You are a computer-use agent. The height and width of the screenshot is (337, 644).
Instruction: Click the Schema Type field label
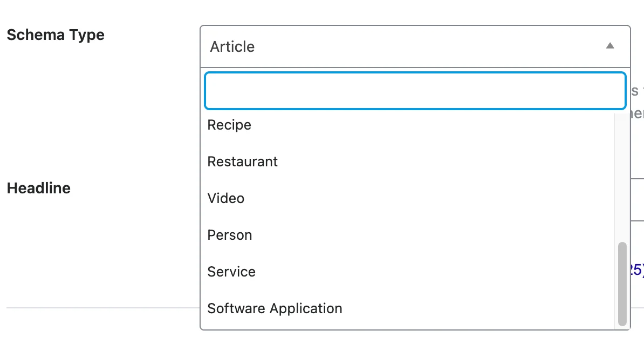coord(55,35)
